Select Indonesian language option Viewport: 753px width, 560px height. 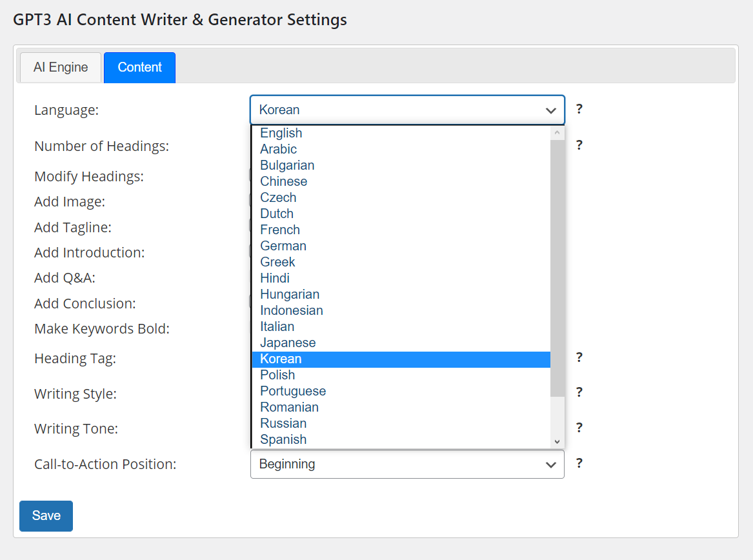pos(401,310)
